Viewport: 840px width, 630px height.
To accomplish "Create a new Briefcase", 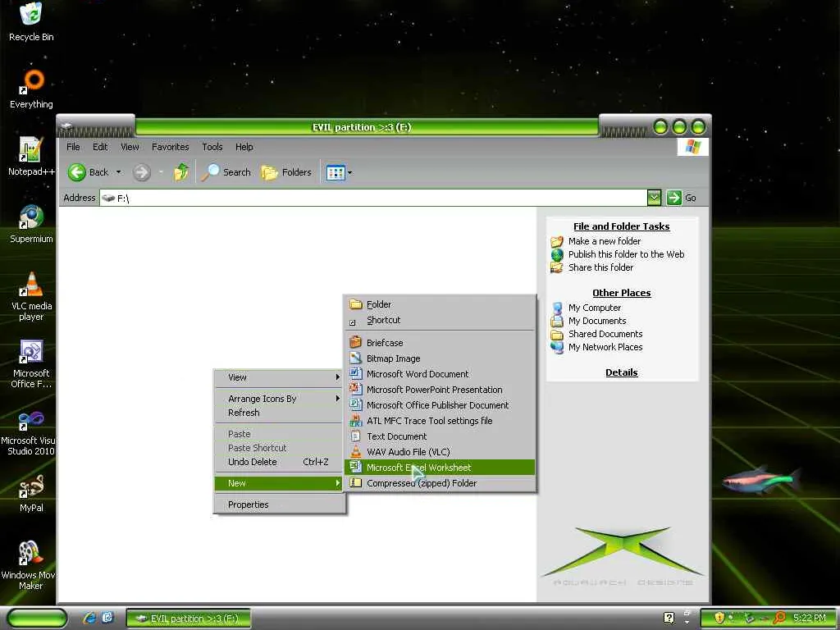I will point(440,343).
